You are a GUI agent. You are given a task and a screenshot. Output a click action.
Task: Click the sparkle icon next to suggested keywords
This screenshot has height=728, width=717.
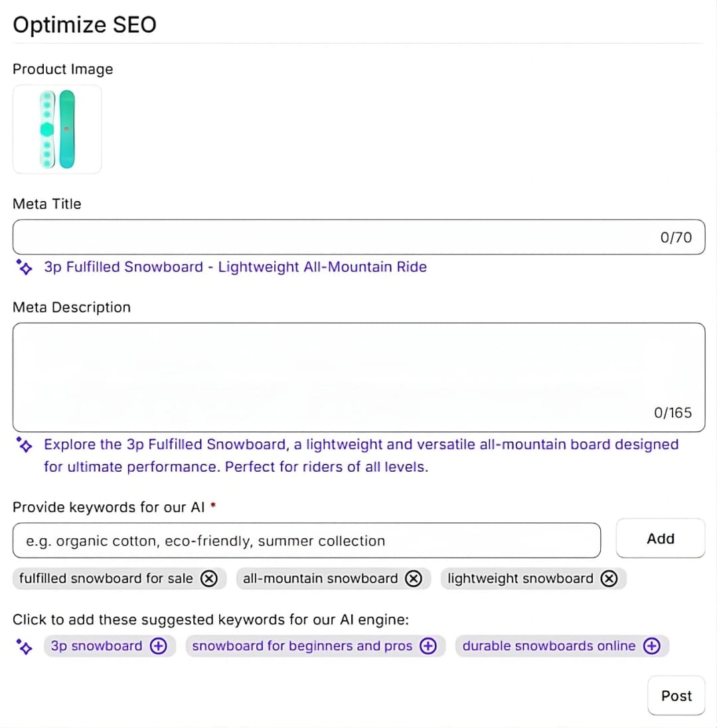[25, 647]
